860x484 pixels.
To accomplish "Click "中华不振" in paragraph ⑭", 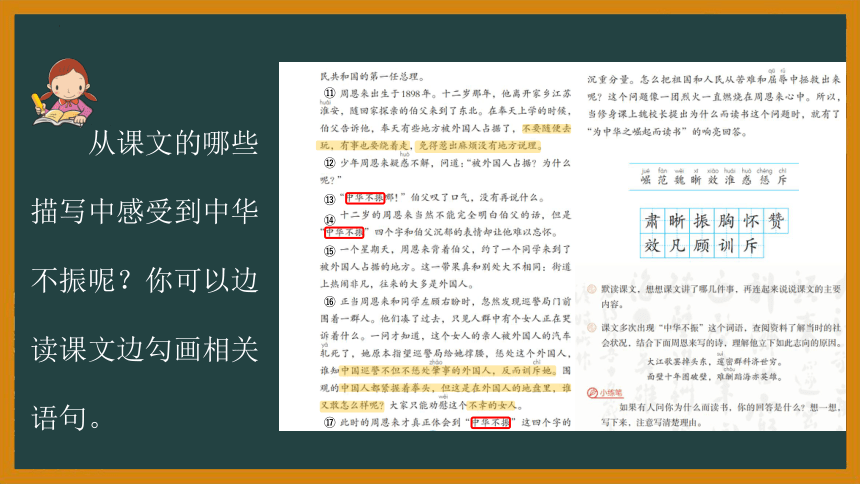I will click(344, 232).
